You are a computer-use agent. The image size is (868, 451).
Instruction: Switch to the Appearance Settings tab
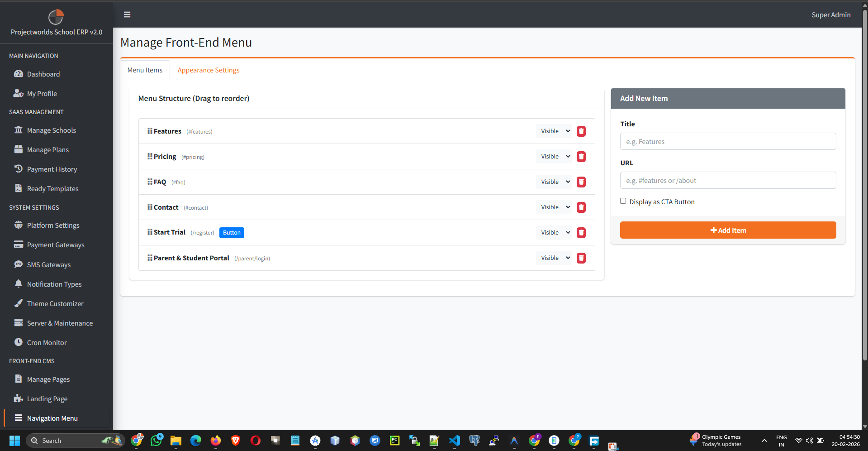point(208,70)
